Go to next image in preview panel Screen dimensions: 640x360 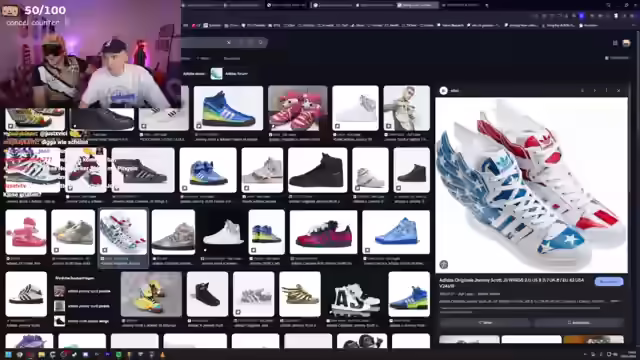point(595,90)
